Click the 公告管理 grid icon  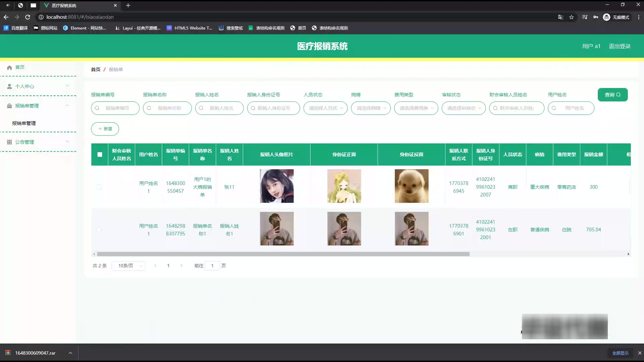[x=9, y=142]
